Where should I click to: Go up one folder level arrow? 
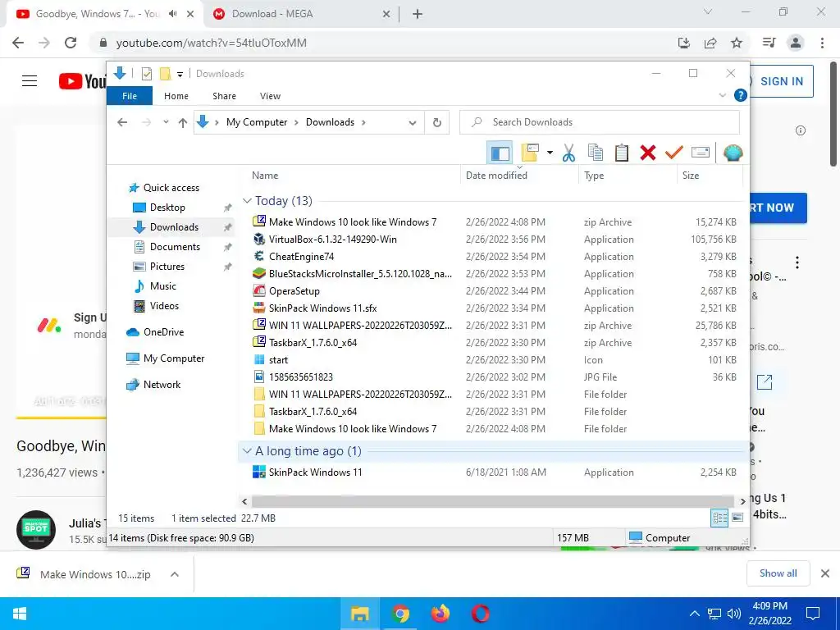tap(183, 123)
